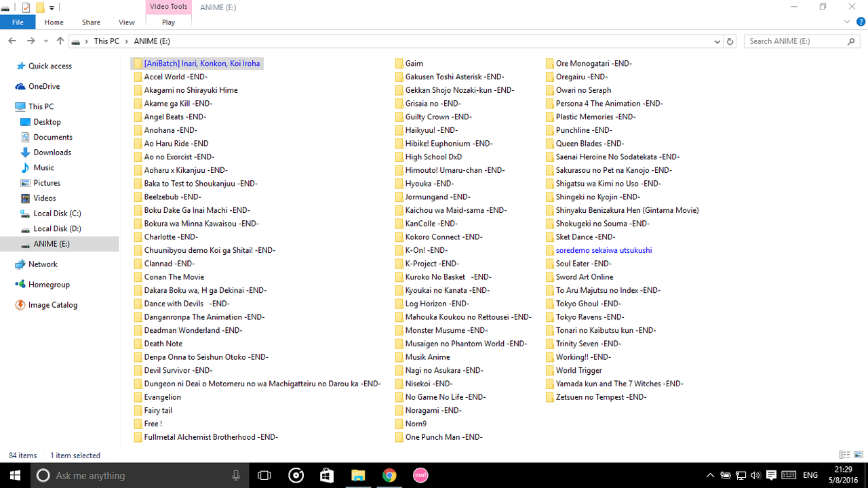This screenshot has height=488, width=868.
Task: Click the New Folder quick access icon
Action: click(40, 7)
